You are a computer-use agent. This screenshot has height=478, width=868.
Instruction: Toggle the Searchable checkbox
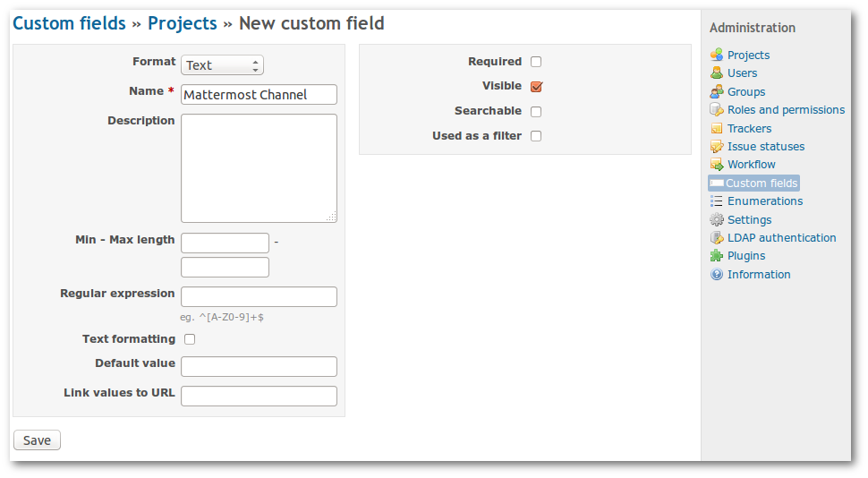[536, 112]
